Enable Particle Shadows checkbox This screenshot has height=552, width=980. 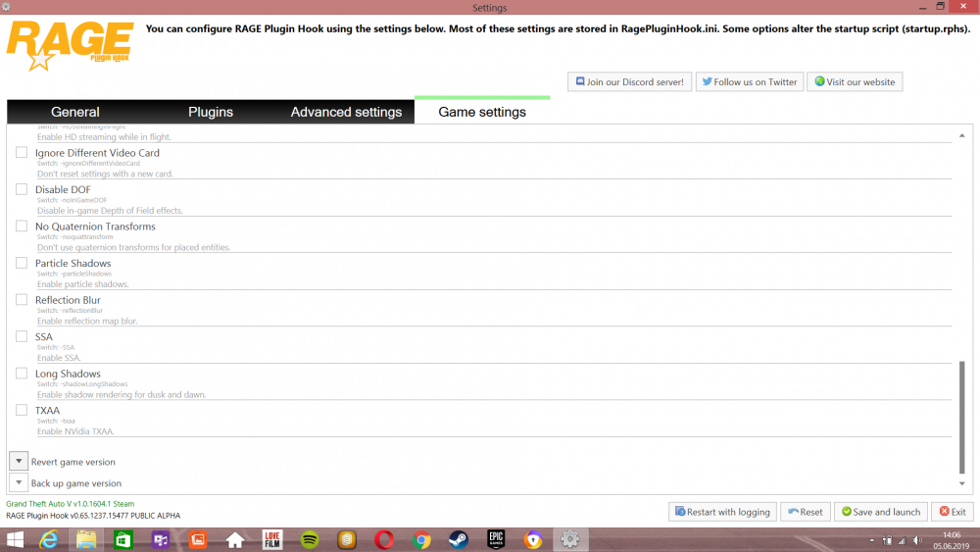click(22, 263)
